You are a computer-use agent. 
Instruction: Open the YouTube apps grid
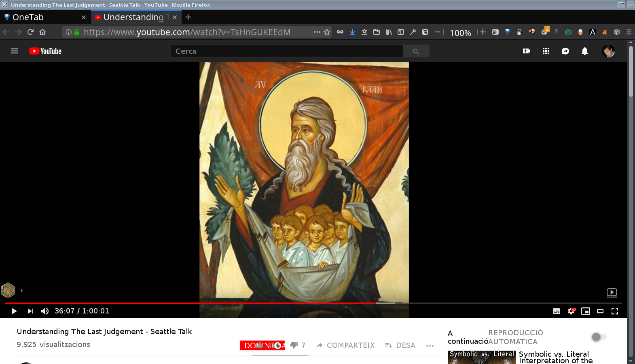546,51
